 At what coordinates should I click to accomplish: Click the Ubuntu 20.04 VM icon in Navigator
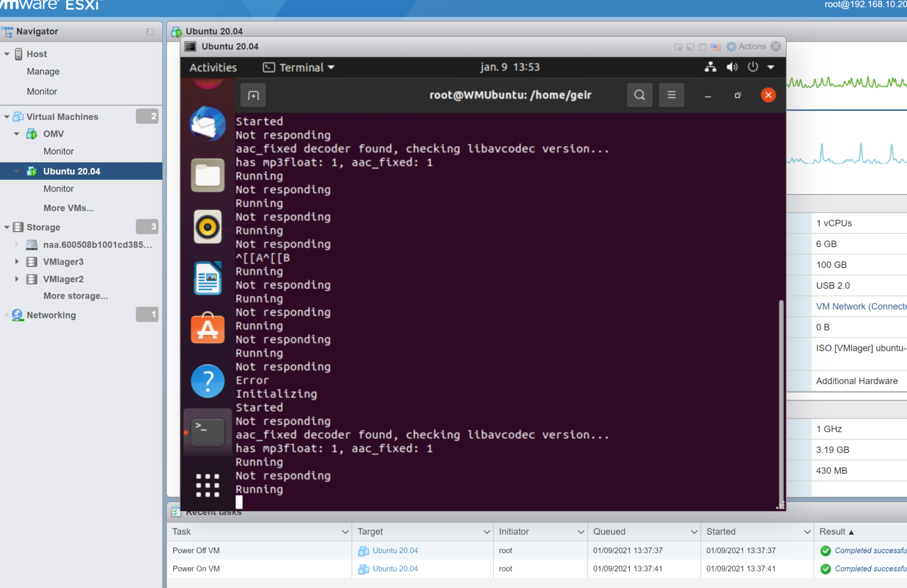(x=32, y=171)
